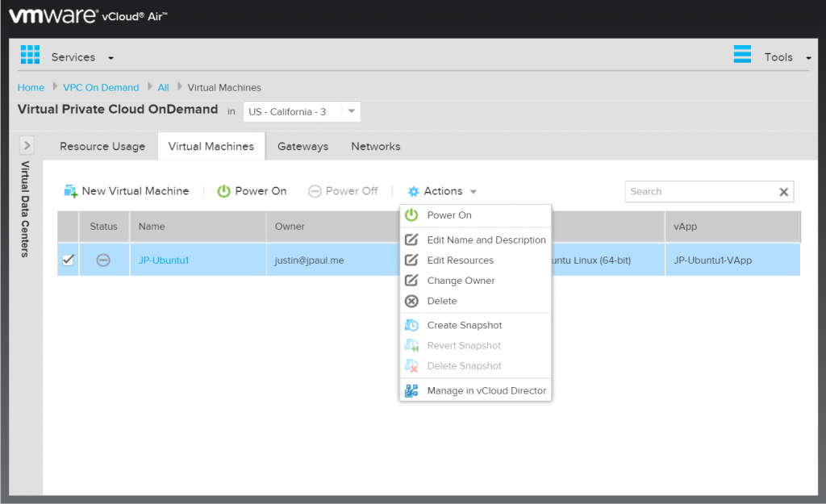
Task: Open the Gateways tab
Action: click(x=303, y=147)
